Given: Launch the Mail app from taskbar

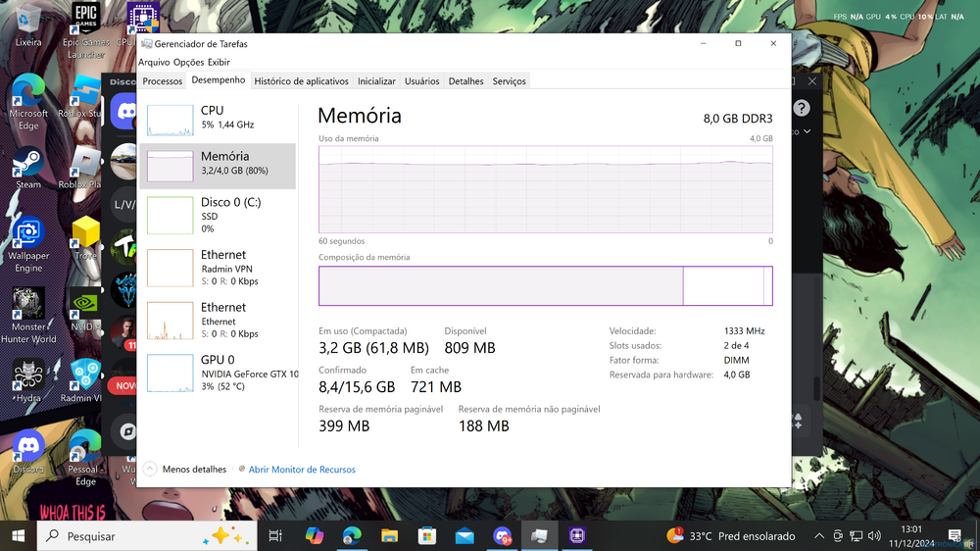Looking at the screenshot, I should [465, 536].
